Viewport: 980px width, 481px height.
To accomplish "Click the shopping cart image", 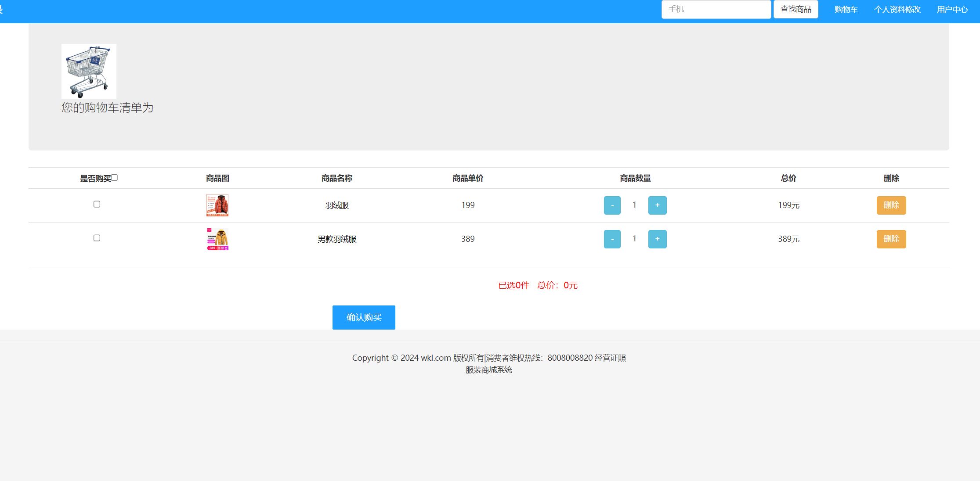I will tap(89, 71).
